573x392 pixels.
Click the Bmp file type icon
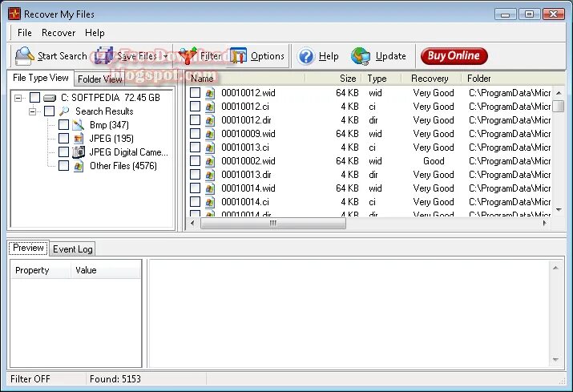coord(79,125)
